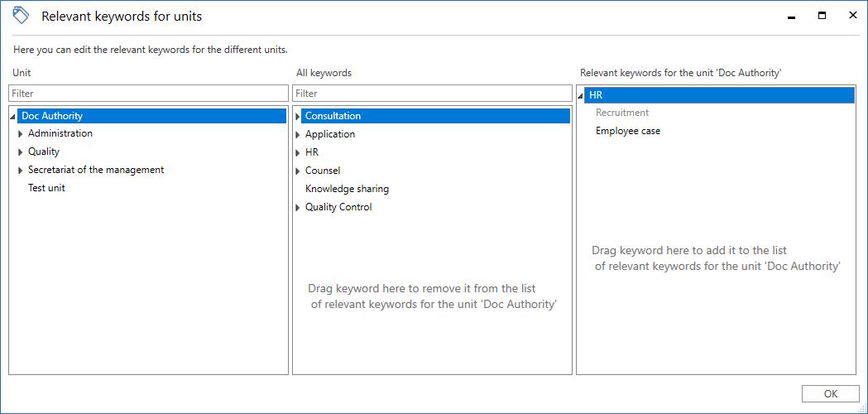Expand the Consultation keyword arrow

pyautogui.click(x=298, y=117)
